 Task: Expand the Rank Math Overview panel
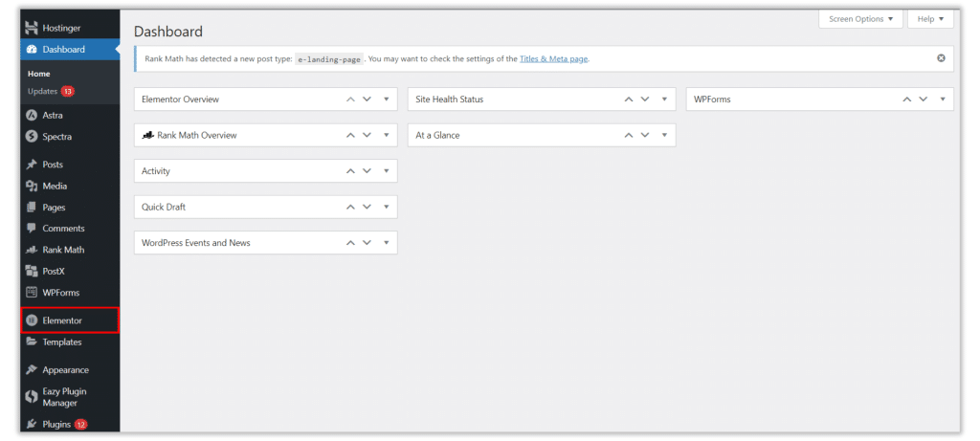(x=387, y=135)
